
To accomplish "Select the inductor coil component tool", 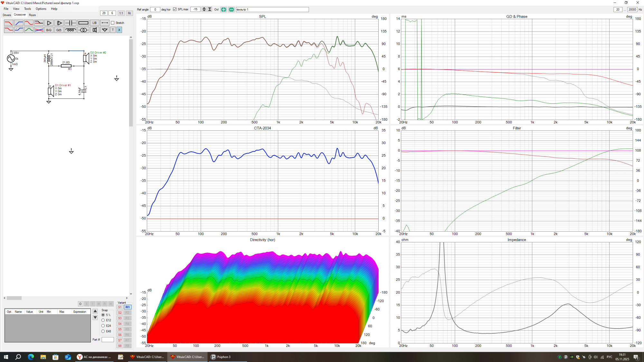I will point(70,30).
